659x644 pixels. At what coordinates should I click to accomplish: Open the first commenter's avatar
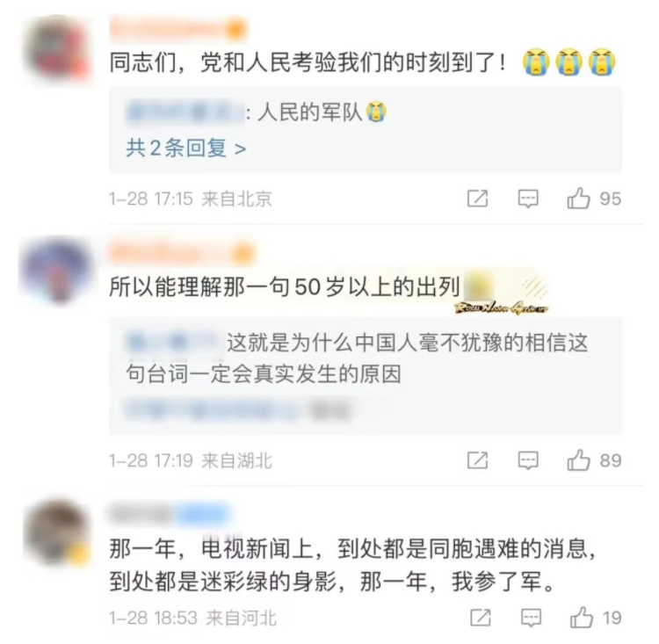click(58, 49)
